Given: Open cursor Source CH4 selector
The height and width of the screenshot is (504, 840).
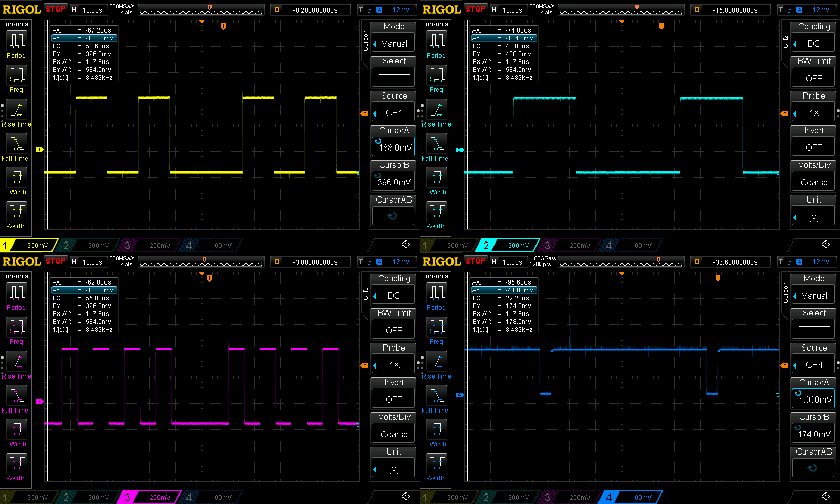Looking at the screenshot, I should pyautogui.click(x=813, y=358).
